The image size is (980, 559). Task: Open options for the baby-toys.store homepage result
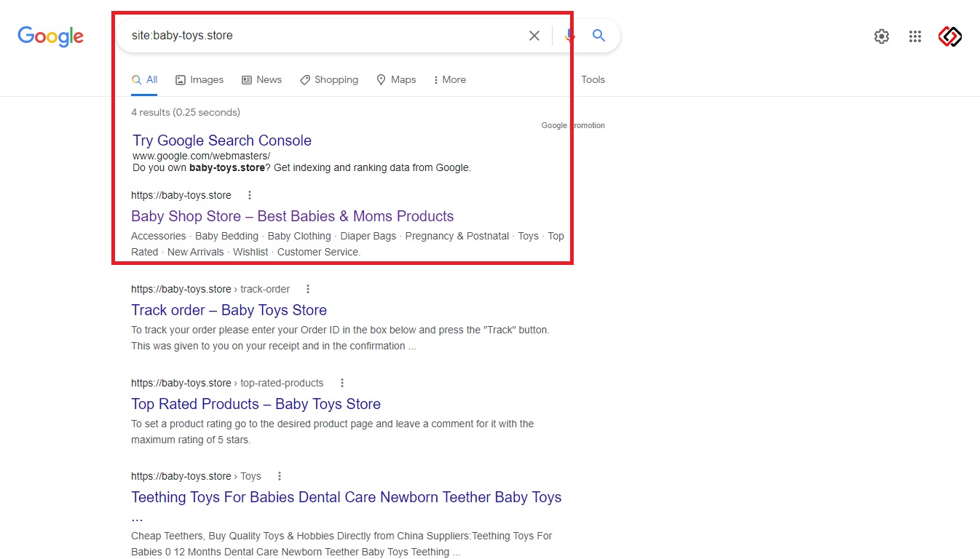(x=250, y=195)
